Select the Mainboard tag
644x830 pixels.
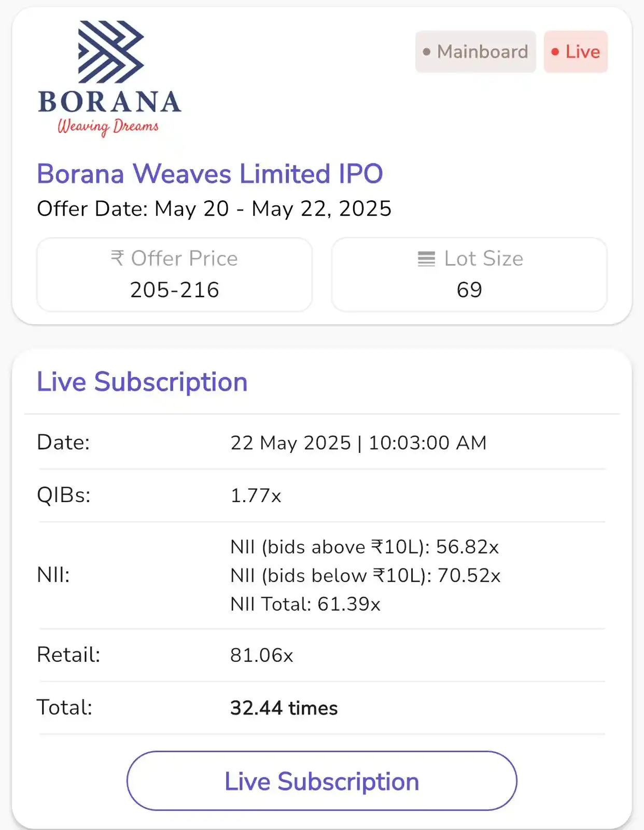click(x=475, y=52)
